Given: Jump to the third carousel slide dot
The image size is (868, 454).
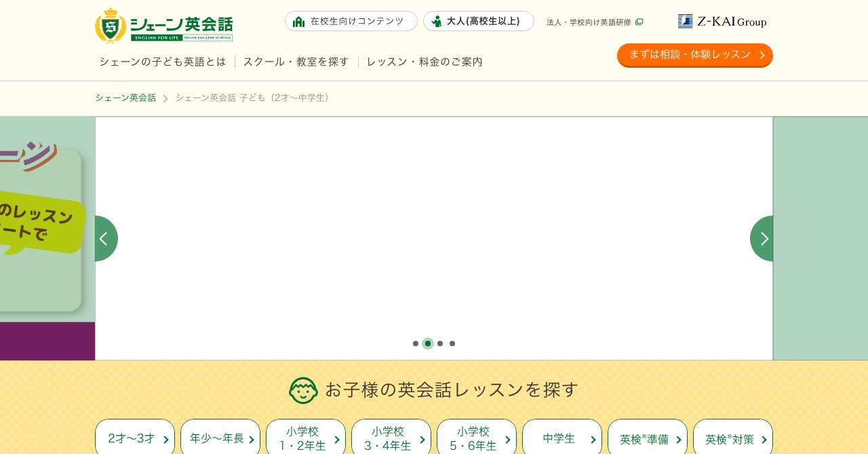Looking at the screenshot, I should [x=440, y=344].
